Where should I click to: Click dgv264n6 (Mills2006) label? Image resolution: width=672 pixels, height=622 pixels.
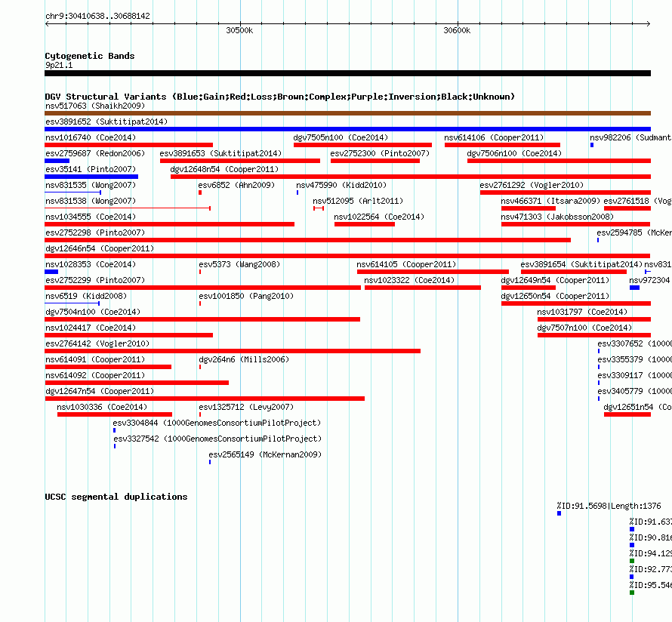click(x=244, y=359)
